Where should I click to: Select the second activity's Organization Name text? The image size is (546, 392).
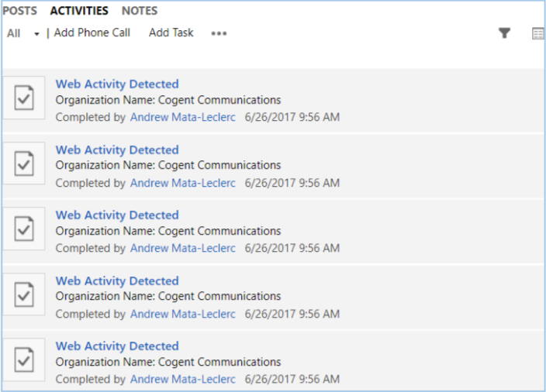point(168,165)
